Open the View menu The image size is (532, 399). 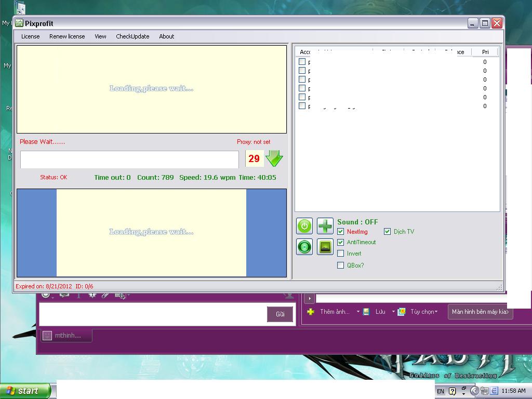100,36
